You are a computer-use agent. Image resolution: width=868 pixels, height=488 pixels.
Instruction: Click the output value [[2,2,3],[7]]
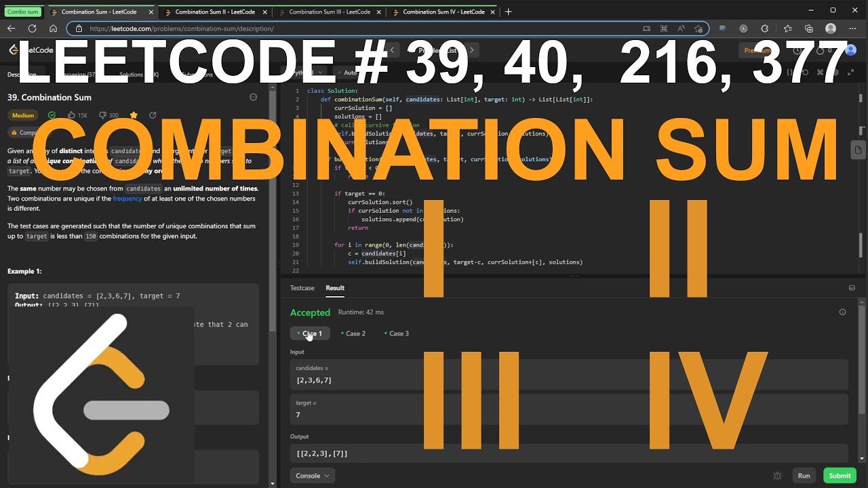pos(322,453)
